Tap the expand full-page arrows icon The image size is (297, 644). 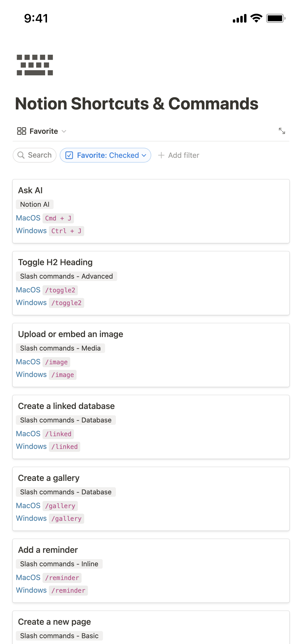click(x=282, y=131)
